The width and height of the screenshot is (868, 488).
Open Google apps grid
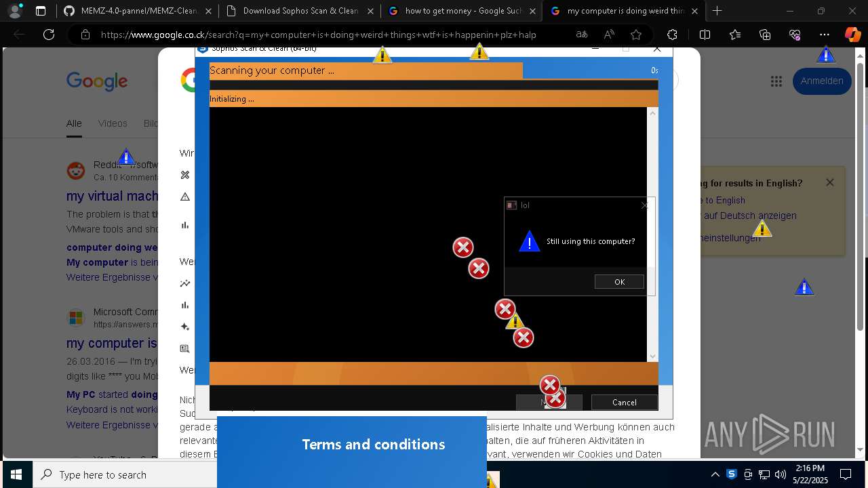click(x=776, y=81)
